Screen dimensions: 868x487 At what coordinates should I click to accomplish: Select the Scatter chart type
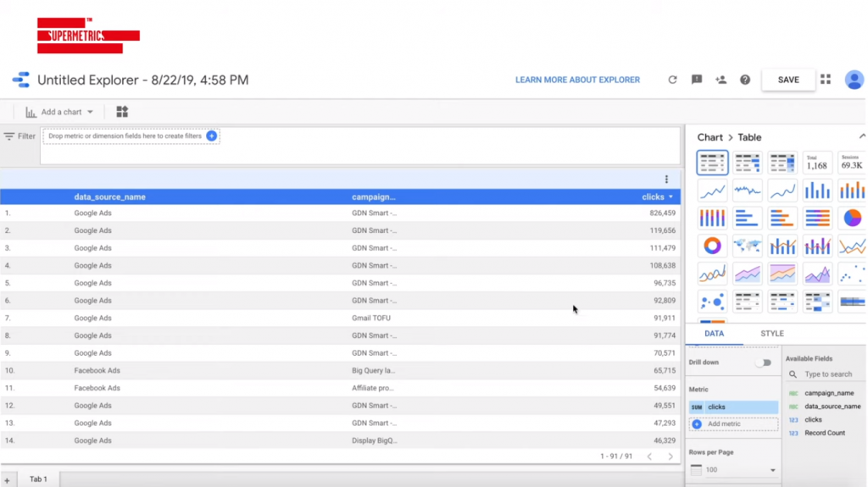tap(852, 274)
